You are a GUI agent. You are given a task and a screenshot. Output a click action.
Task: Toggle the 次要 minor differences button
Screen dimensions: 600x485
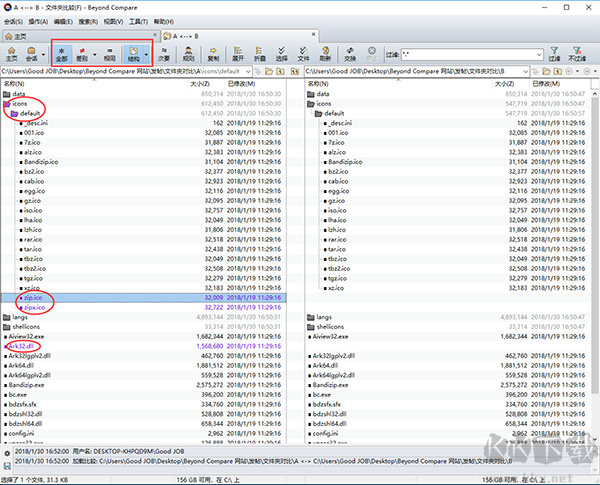(x=164, y=54)
